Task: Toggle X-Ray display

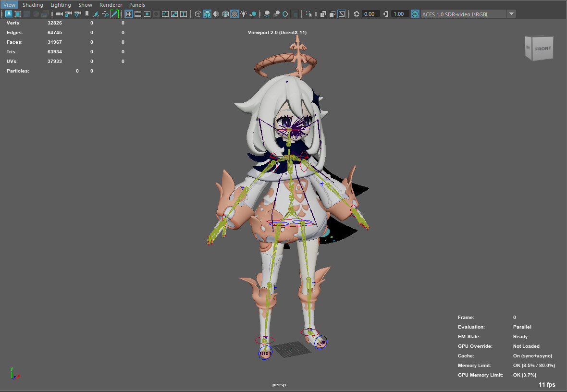Action: point(323,14)
